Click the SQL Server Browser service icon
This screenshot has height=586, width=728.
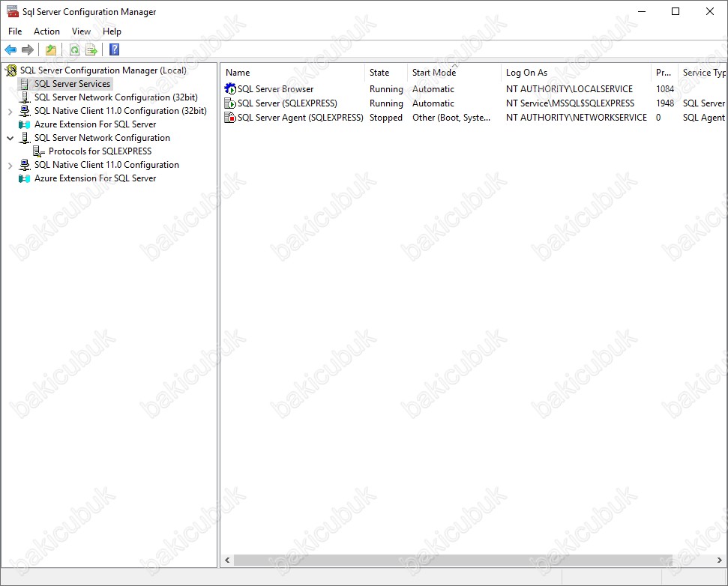230,88
